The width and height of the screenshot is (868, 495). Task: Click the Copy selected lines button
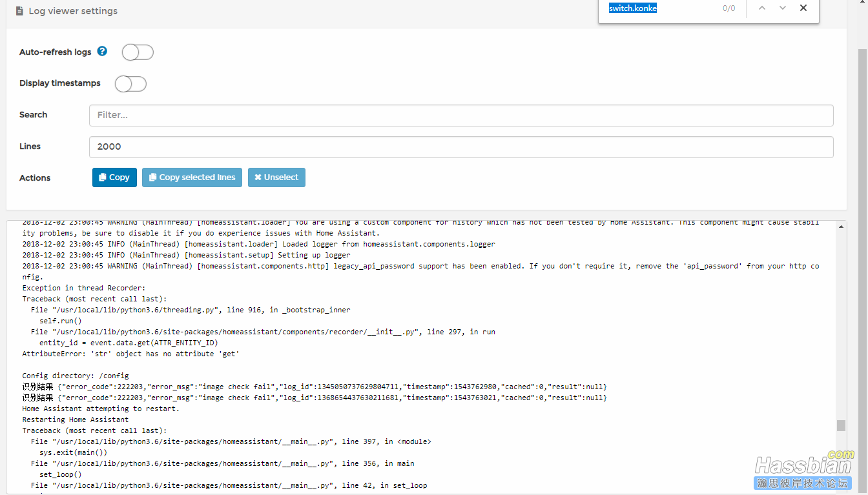tap(192, 177)
